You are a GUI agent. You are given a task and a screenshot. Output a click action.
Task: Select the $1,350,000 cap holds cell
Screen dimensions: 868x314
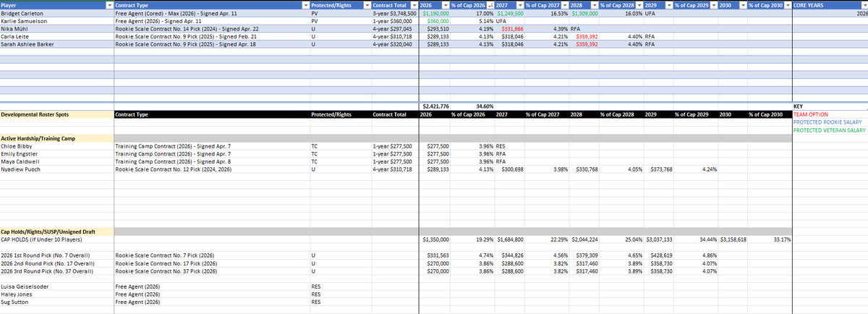pos(434,239)
